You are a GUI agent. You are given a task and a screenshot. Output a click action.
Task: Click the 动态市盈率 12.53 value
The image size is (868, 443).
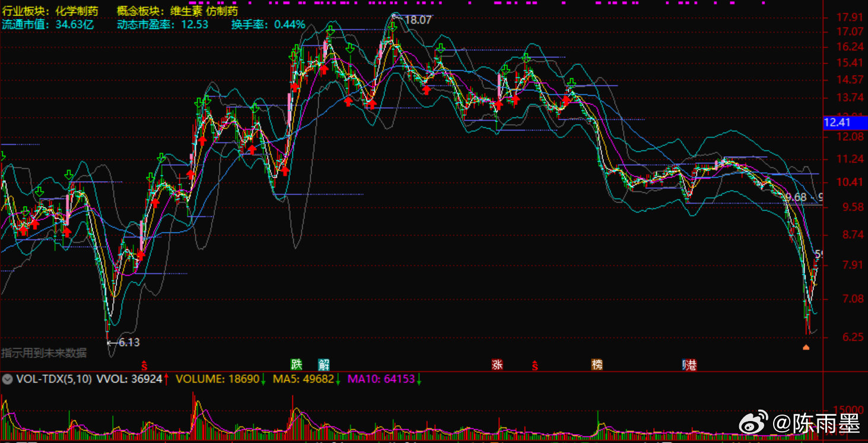pyautogui.click(x=163, y=24)
